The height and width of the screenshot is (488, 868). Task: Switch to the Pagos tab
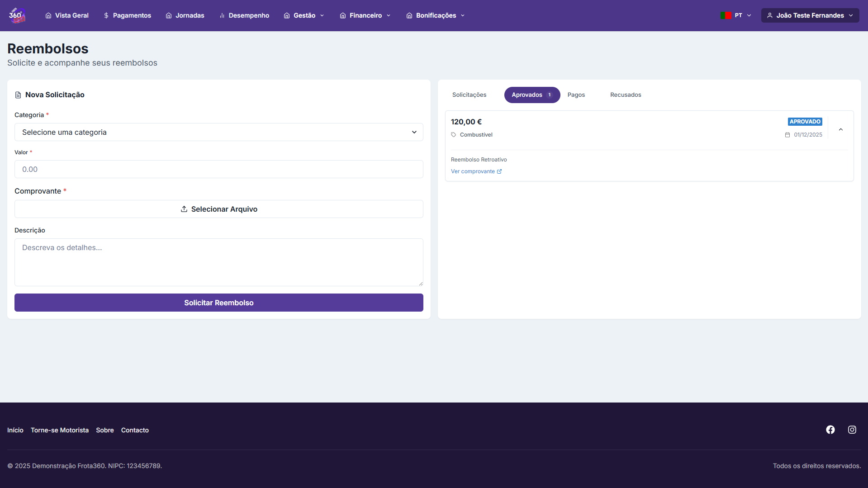[x=576, y=95]
